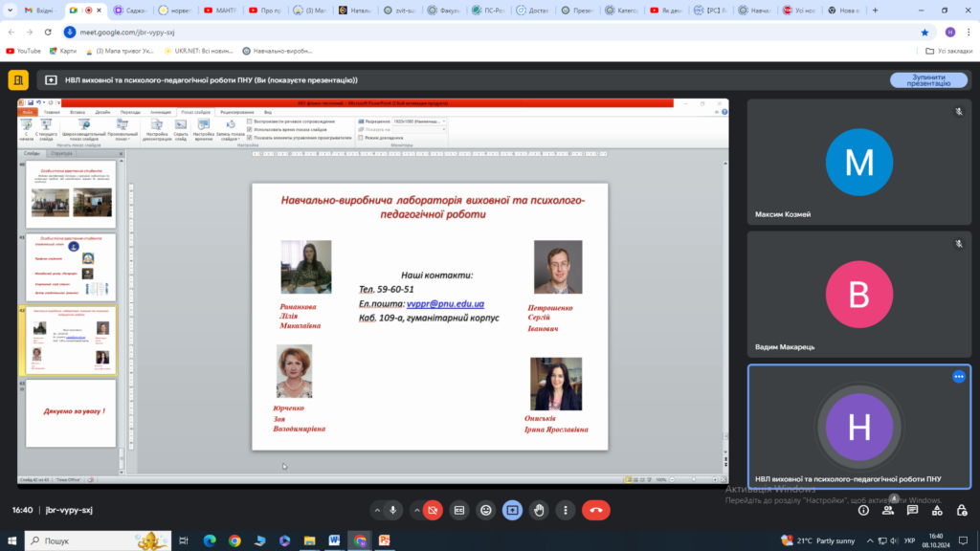Open tab search dropdown in Chrome
The height and width of the screenshot is (551, 980).
tap(10, 10)
